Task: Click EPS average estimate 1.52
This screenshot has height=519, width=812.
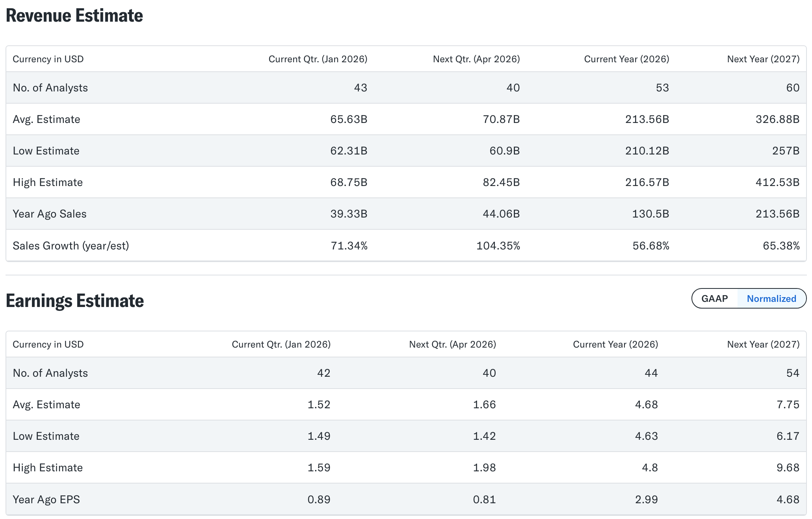Action: click(319, 404)
